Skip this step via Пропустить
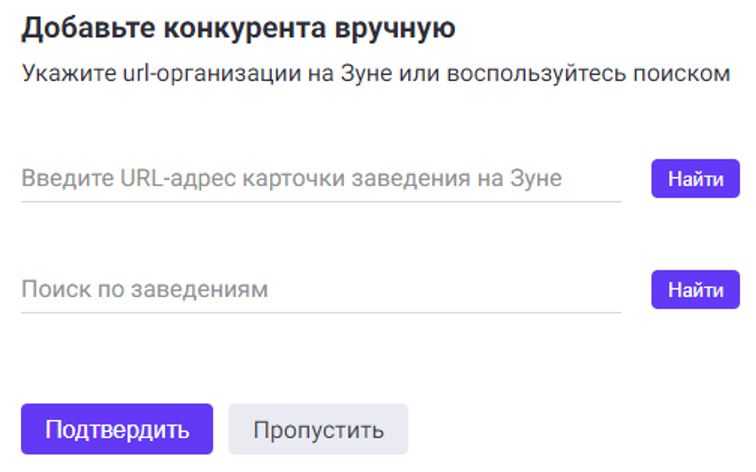 (x=318, y=430)
